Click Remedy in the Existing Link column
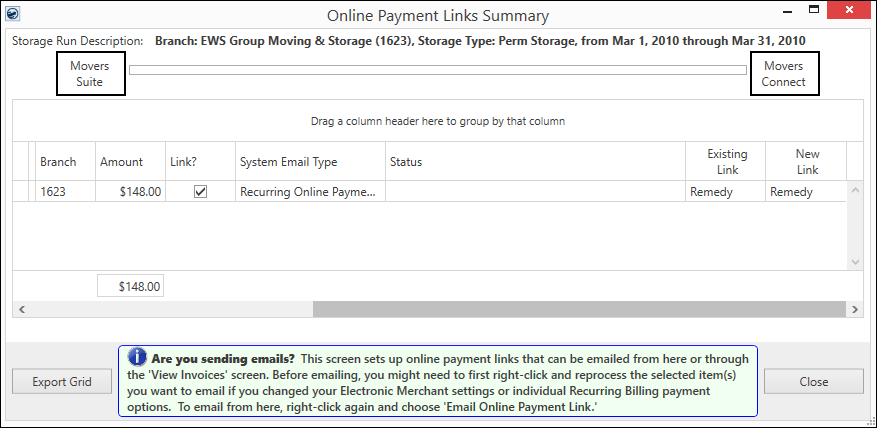 725,192
